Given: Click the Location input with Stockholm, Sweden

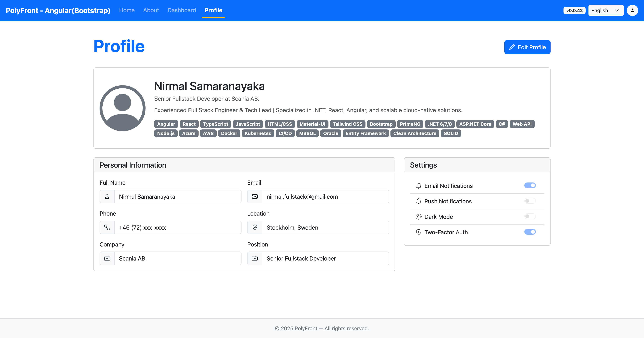Looking at the screenshot, I should pos(325,227).
